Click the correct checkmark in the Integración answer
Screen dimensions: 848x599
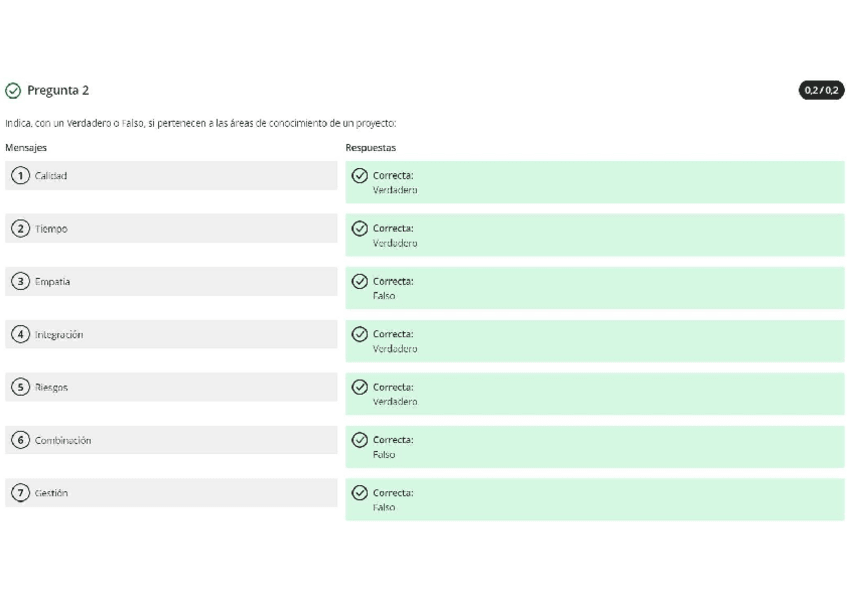[x=360, y=335]
